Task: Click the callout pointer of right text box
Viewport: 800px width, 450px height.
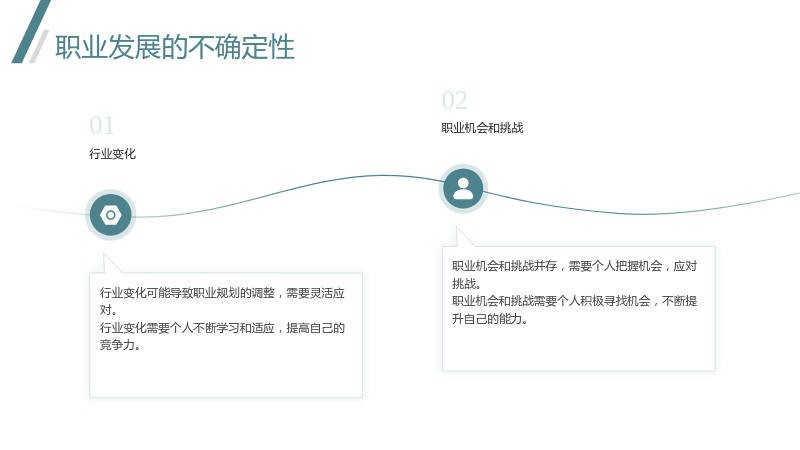Action: [x=464, y=237]
